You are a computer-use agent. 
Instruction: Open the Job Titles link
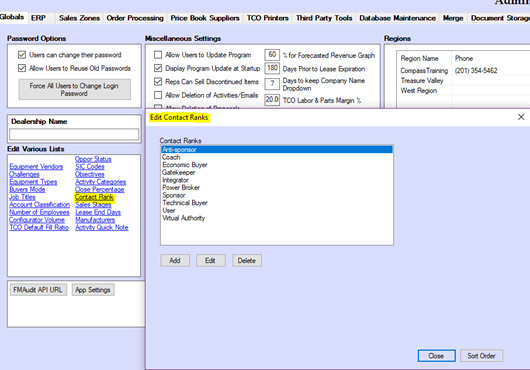tap(22, 197)
